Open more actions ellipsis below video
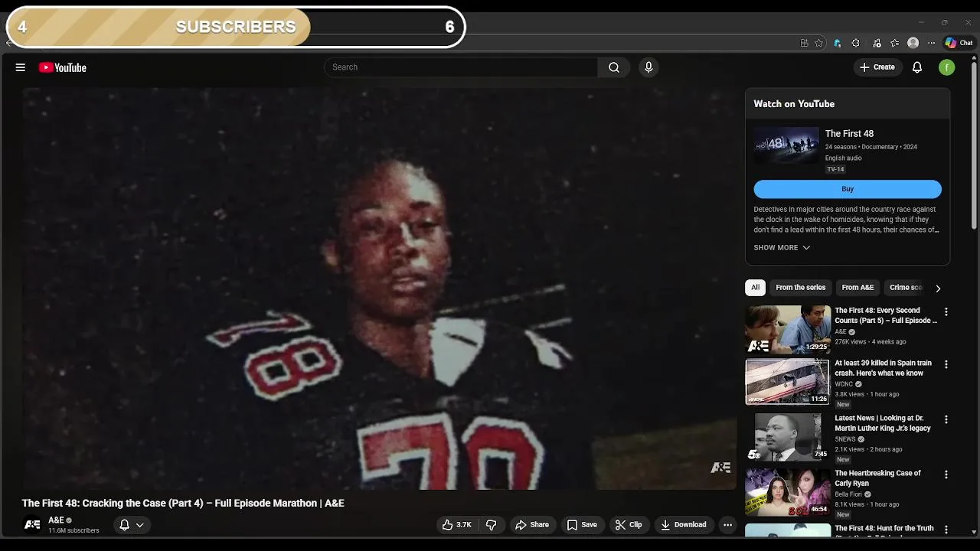Image resolution: width=980 pixels, height=551 pixels. point(727,525)
